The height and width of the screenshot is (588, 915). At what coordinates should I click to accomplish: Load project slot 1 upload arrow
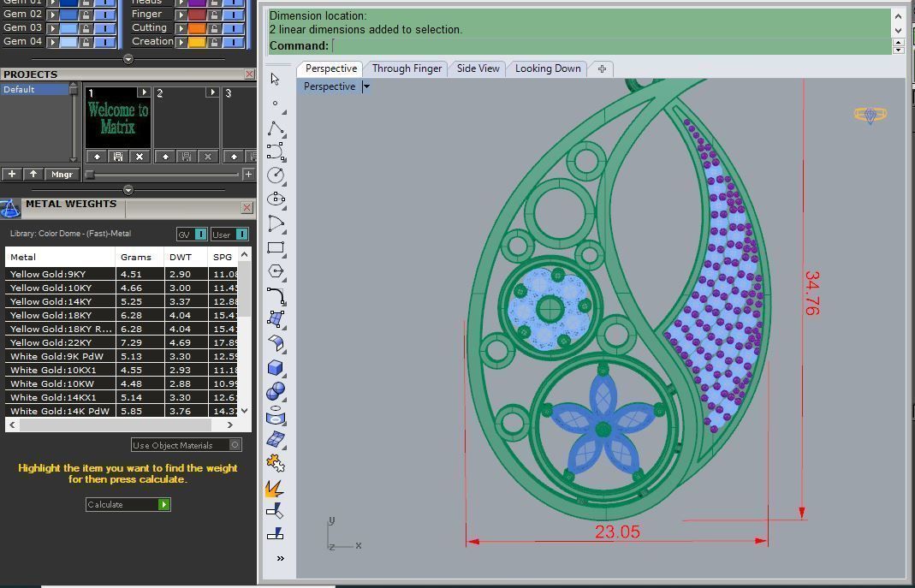pyautogui.click(x=97, y=157)
